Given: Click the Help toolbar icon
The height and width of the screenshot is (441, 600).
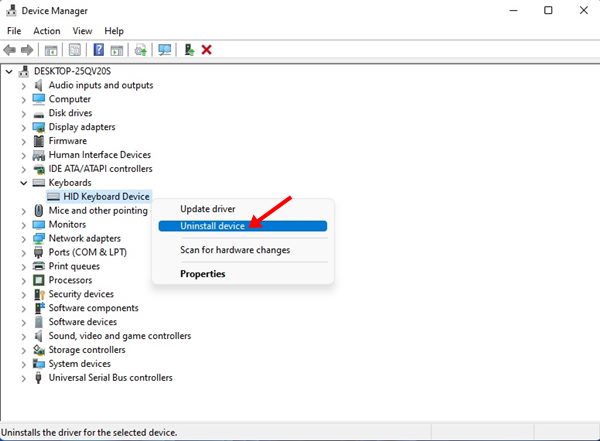Looking at the screenshot, I should [99, 50].
